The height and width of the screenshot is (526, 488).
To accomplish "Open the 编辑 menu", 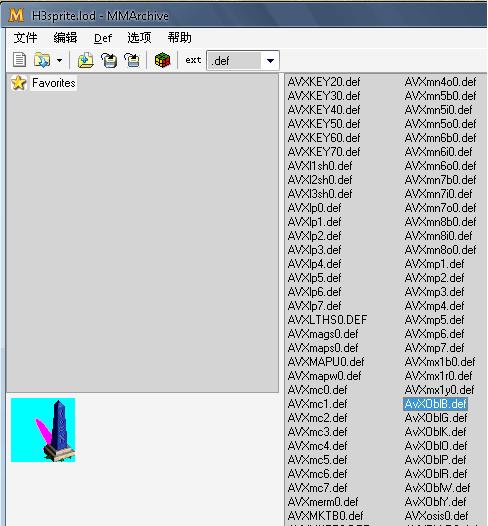I will [65, 38].
